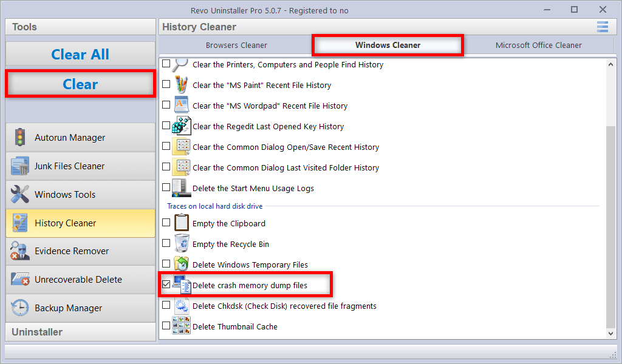Click the Unrecoverable Delete icon
The height and width of the screenshot is (364, 622).
tap(20, 279)
